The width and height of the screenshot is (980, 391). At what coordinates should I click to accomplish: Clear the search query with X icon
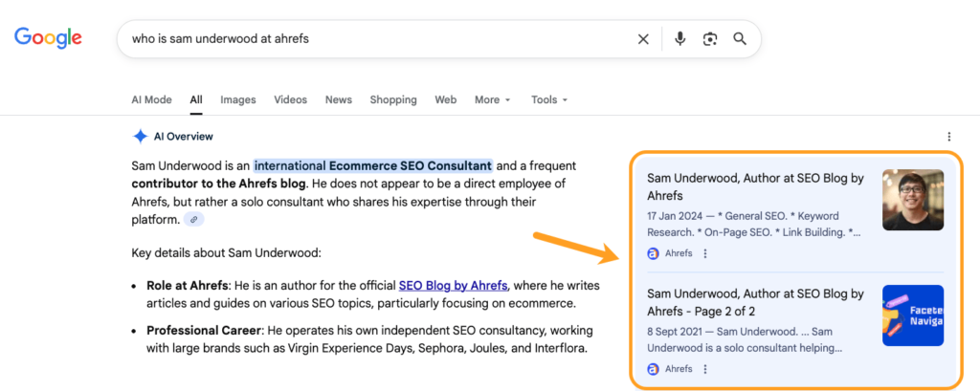click(x=643, y=39)
